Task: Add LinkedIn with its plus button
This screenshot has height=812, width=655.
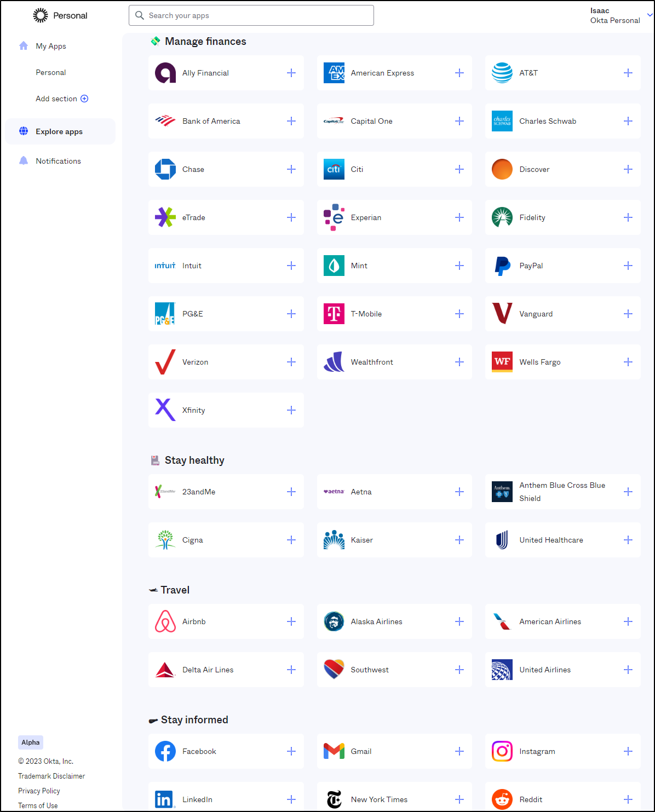Action: tap(291, 799)
